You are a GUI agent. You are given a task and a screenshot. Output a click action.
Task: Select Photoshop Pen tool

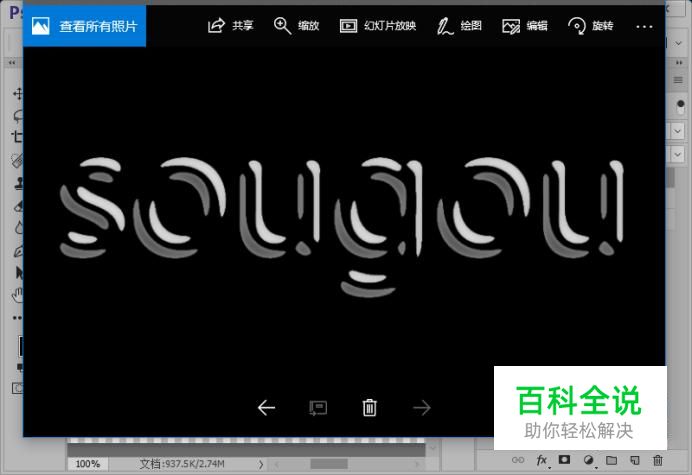coord(19,252)
